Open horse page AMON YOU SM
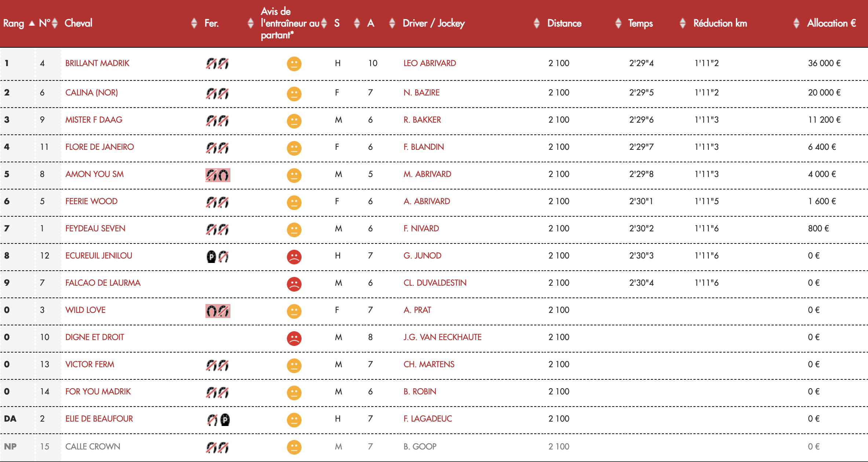This screenshot has width=868, height=462. point(94,174)
